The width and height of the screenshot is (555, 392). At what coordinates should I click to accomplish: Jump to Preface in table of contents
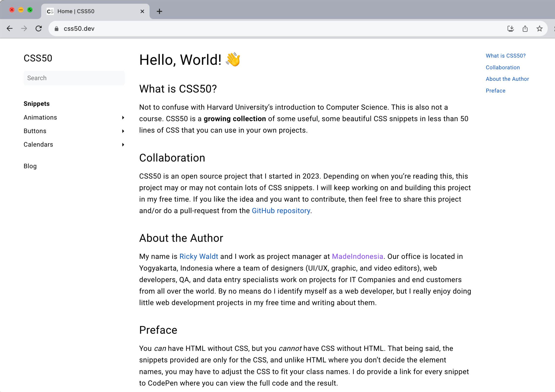tap(495, 91)
